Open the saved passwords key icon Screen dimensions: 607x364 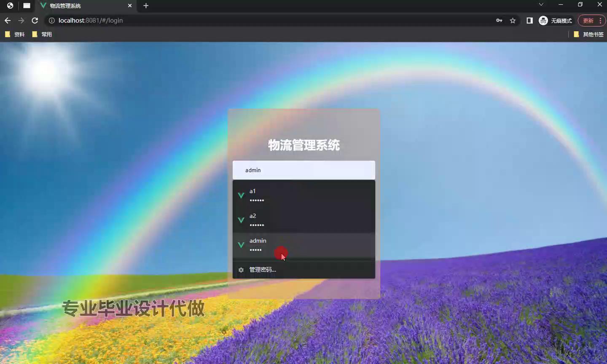click(499, 20)
